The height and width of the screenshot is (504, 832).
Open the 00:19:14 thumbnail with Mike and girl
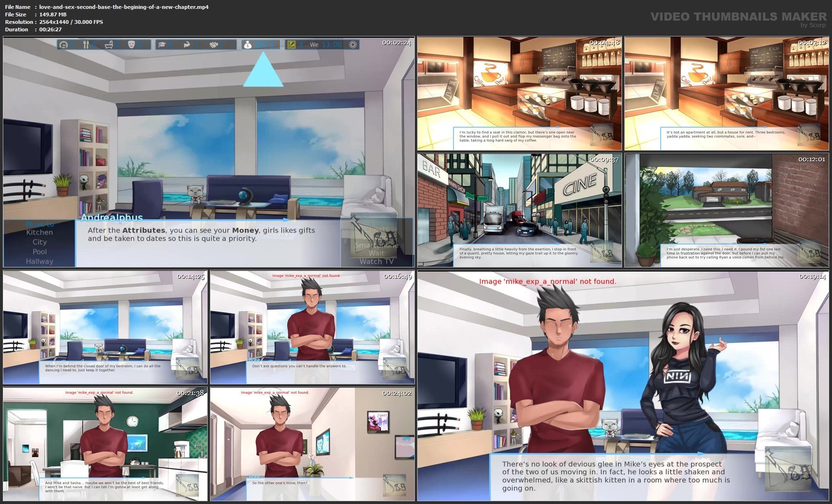[622, 386]
